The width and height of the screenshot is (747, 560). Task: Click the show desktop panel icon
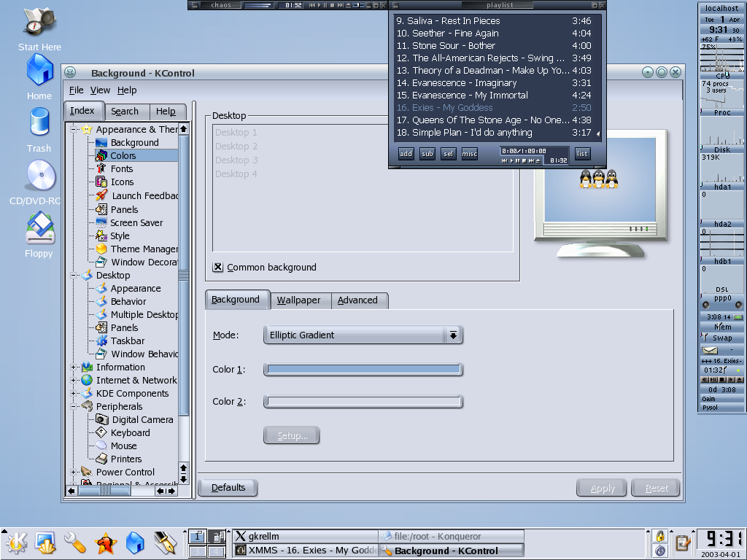[46, 543]
